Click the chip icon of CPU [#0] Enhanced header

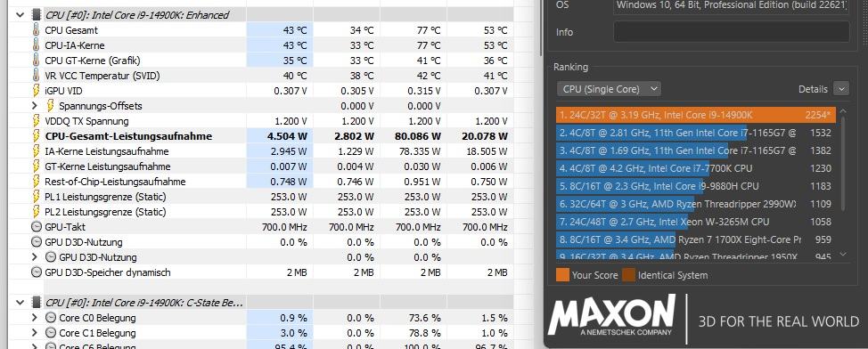tap(37, 15)
